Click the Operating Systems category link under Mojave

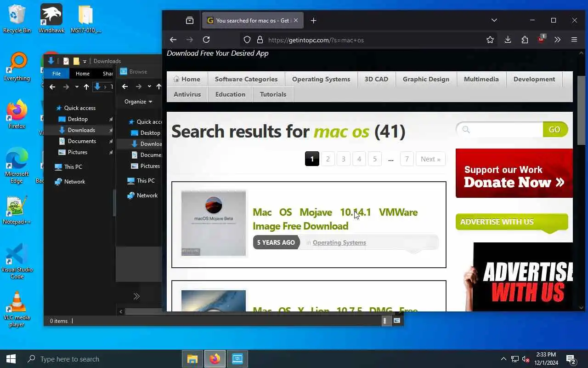pyautogui.click(x=339, y=242)
